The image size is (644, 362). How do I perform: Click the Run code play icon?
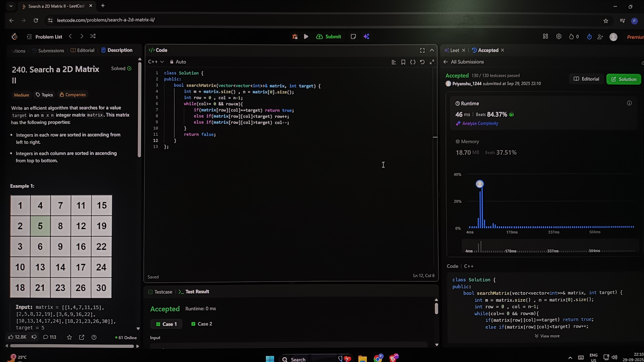pos(306,37)
